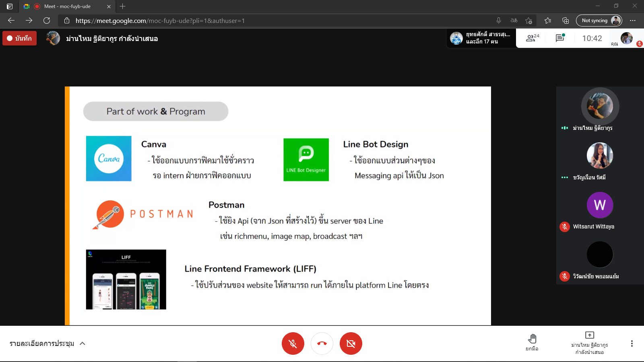
Task: Click the speaker notification with 17 others
Action: tap(481, 38)
